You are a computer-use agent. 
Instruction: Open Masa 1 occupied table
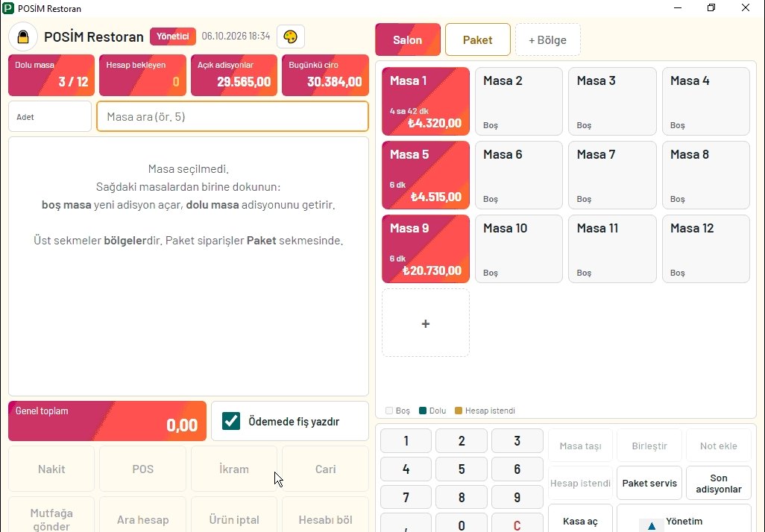pos(426,101)
